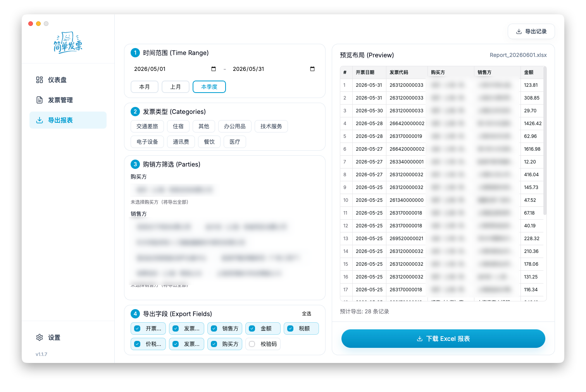This screenshot has height=392, width=586.
Task: Click amount 1616.98 in row 6
Action: pyautogui.click(x=532, y=149)
